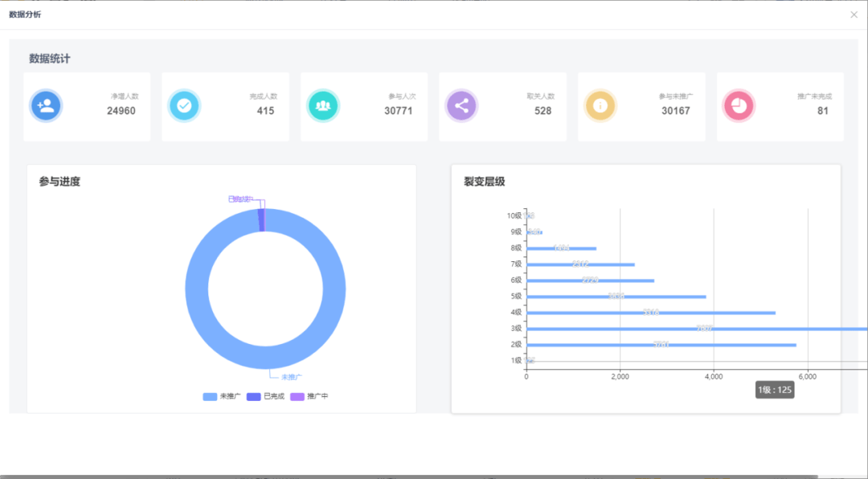
Task: Click the 24960 statistic number
Action: (x=121, y=111)
